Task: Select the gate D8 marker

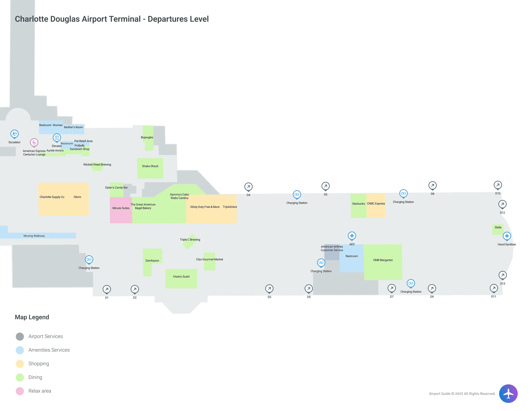Action: [432, 186]
